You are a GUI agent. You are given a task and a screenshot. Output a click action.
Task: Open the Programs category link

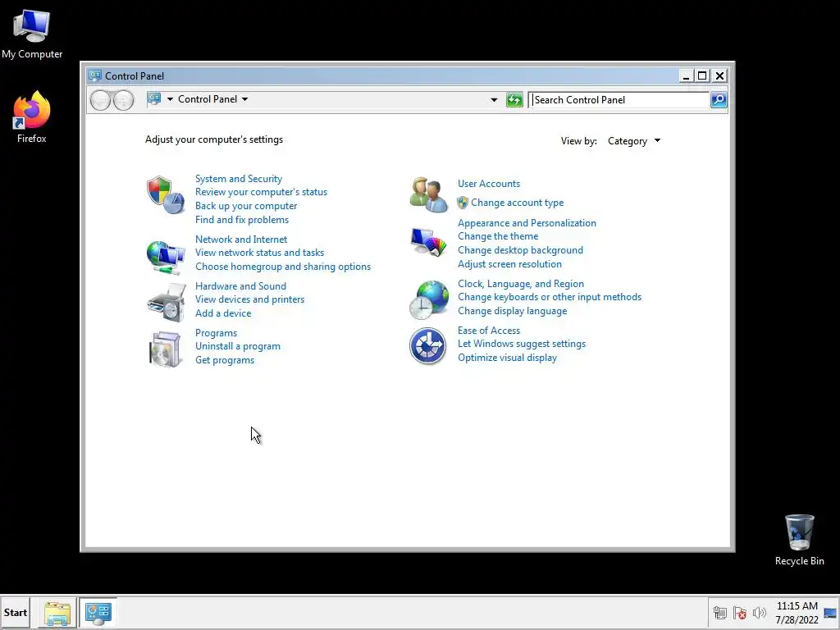pos(216,333)
